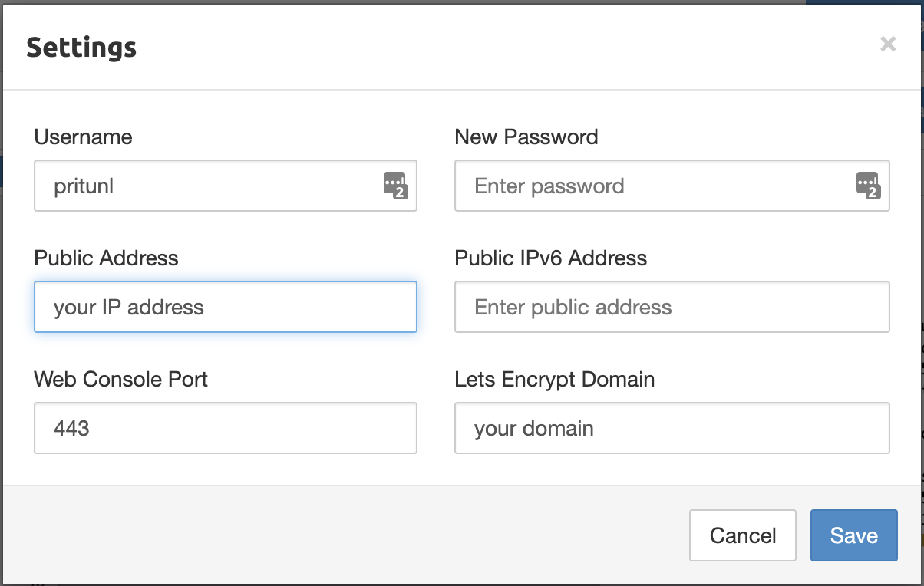Click the Settings dialog title
Viewport: 924px width, 586px height.
[81, 47]
